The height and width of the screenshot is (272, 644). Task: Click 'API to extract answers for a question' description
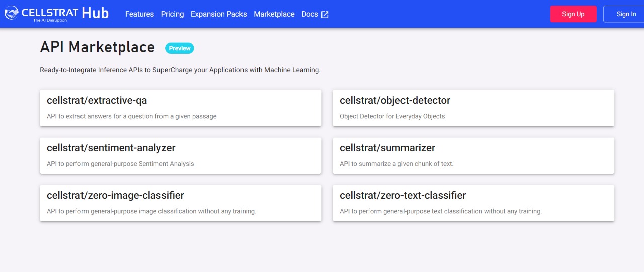pos(132,116)
